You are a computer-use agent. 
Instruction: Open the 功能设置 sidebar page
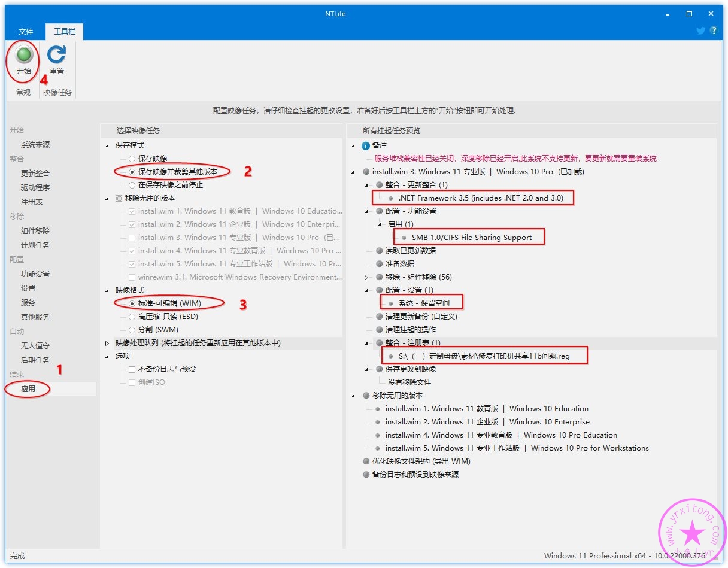[x=35, y=274]
